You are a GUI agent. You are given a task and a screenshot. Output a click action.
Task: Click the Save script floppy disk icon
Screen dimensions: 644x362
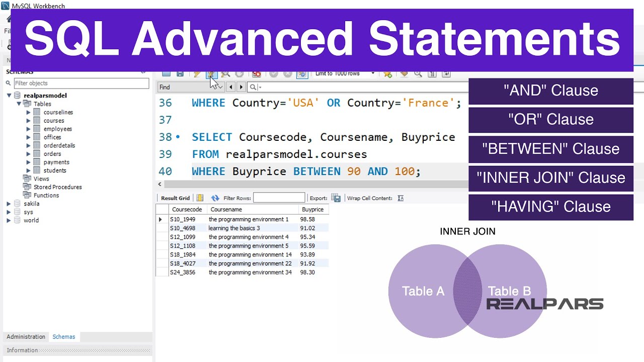(180, 74)
